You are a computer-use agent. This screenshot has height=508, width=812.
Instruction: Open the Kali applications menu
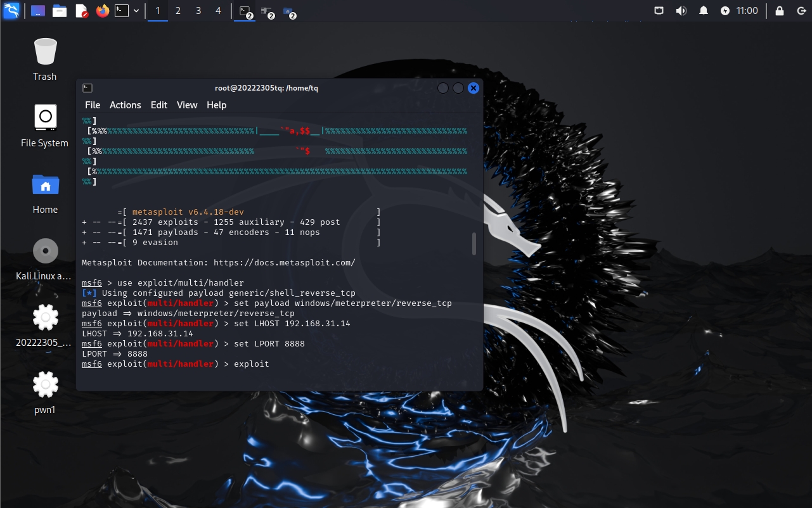tap(11, 11)
